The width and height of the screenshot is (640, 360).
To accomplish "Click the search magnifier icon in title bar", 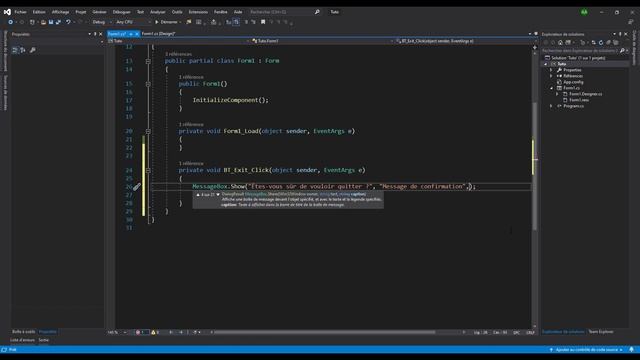I will (x=317, y=12).
